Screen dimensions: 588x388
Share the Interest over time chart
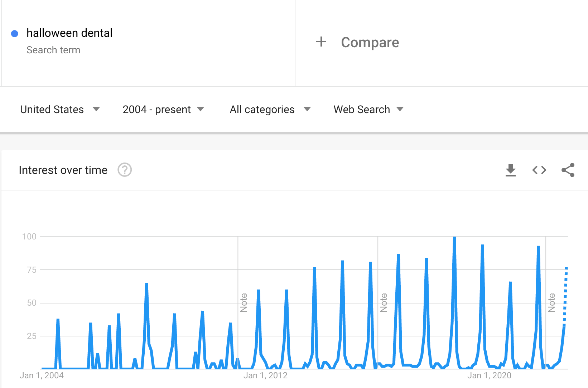pyautogui.click(x=568, y=170)
